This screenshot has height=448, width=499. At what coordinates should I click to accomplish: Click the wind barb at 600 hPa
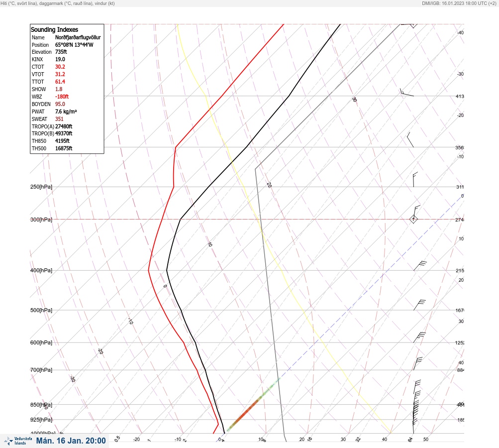419,337
